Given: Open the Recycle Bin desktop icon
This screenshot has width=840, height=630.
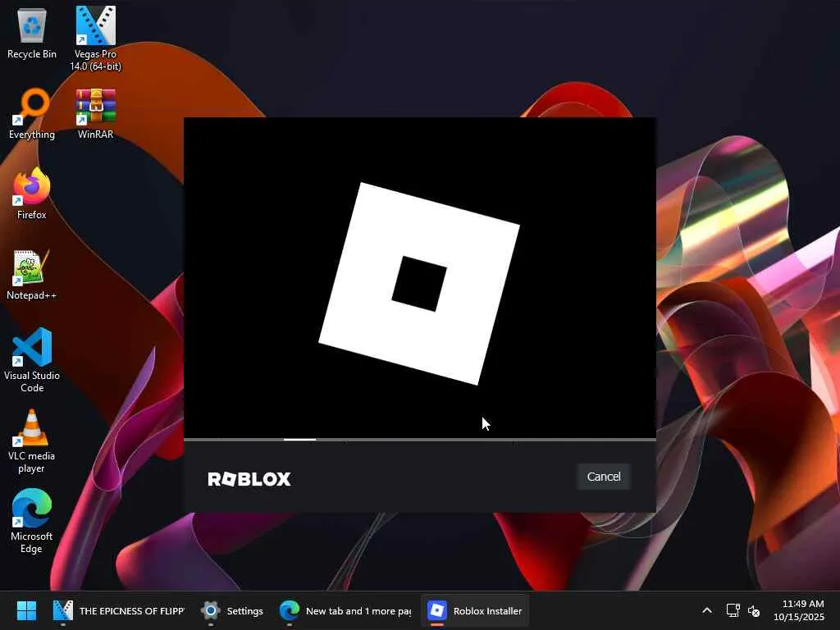Looking at the screenshot, I should click(32, 33).
